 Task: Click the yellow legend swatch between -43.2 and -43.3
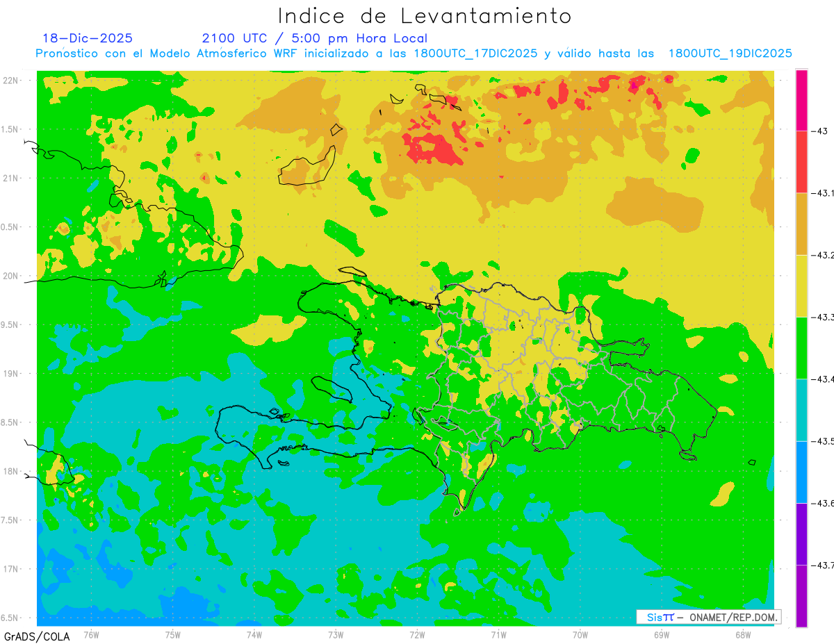[801, 286]
